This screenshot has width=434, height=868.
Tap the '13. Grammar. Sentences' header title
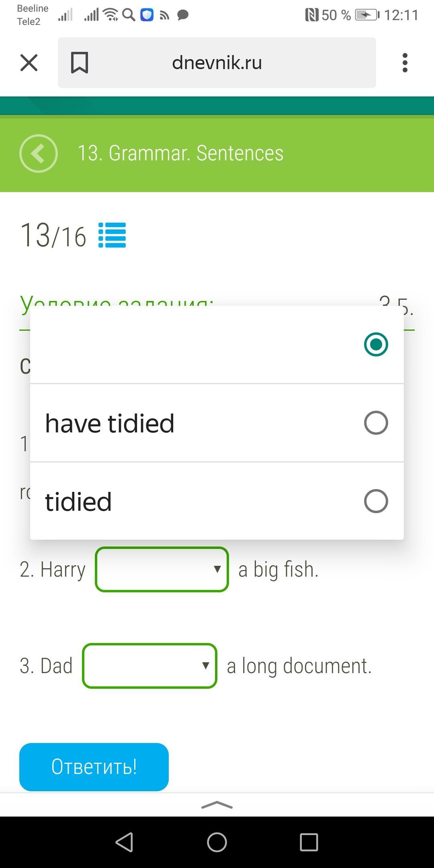[x=180, y=154]
